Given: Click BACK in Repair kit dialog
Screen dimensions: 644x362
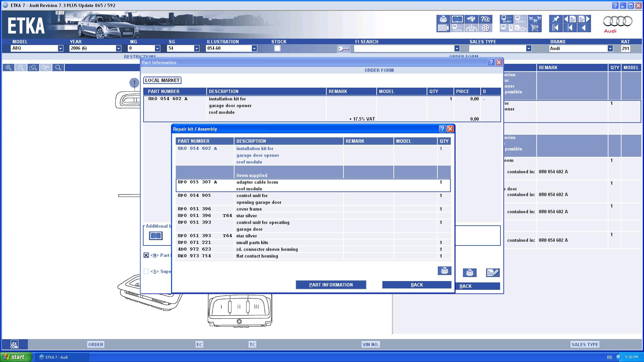Looking at the screenshot, I should coord(417,285).
